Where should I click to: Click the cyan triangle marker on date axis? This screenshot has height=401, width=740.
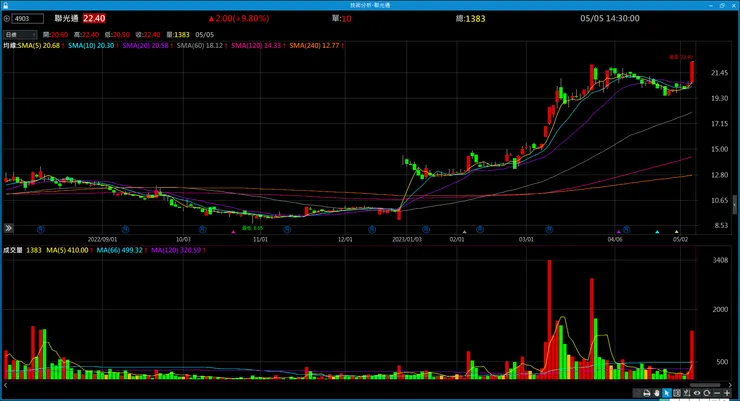pos(657,232)
